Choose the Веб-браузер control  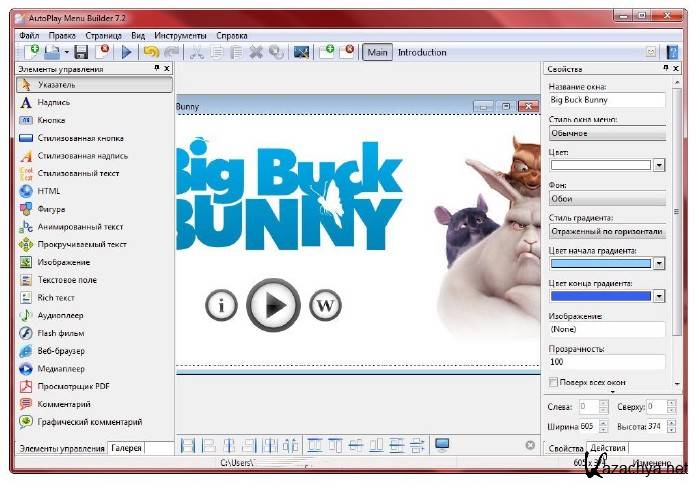click(x=61, y=351)
